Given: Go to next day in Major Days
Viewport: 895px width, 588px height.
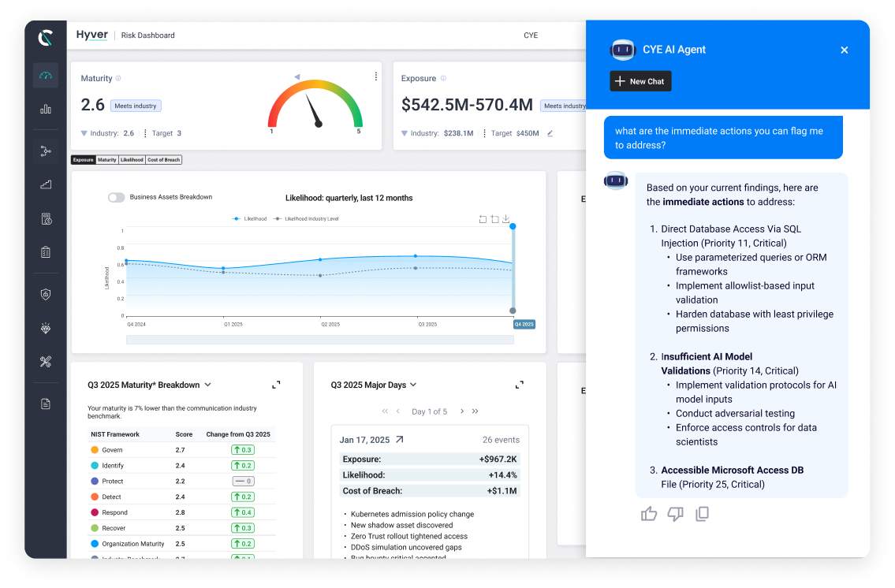Looking at the screenshot, I should (x=462, y=411).
